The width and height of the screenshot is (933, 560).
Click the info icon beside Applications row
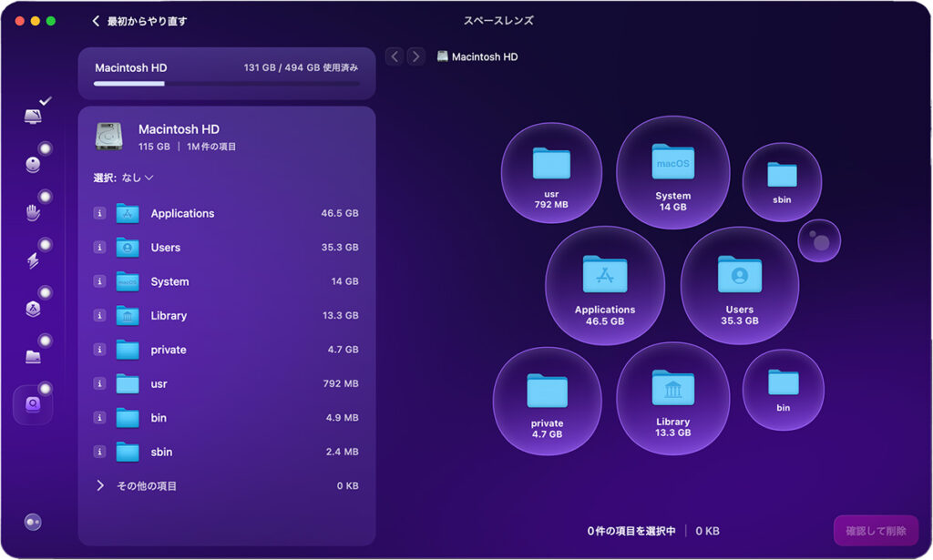click(x=99, y=213)
